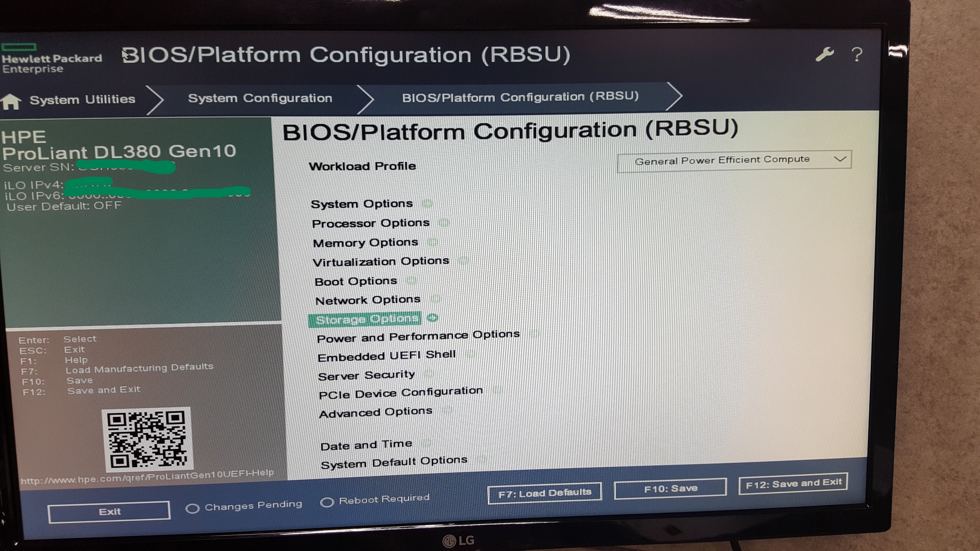Click arrow icon beside Storage Options
This screenshot has height=551, width=980.
coord(432,318)
